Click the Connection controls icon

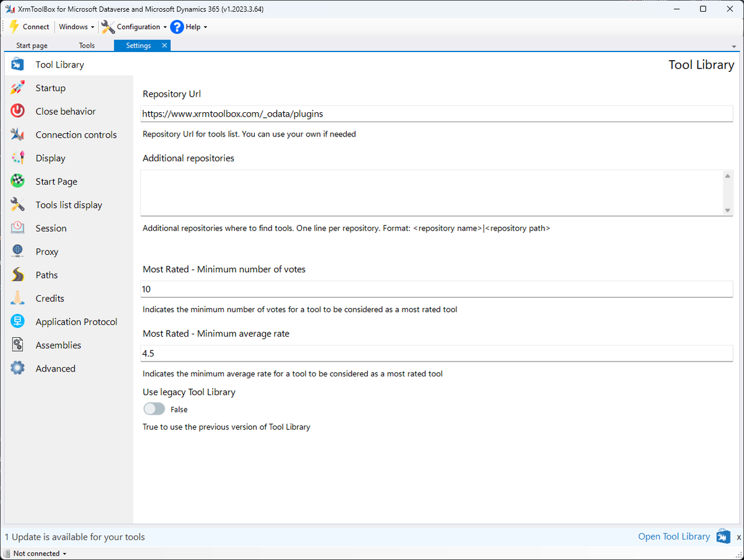pyautogui.click(x=17, y=135)
